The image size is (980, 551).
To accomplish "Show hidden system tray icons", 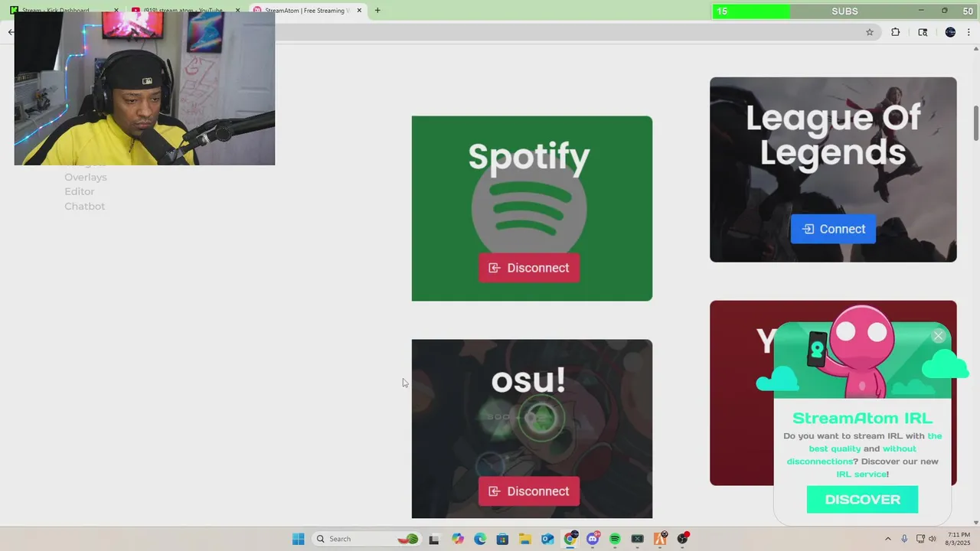I will 888,539.
